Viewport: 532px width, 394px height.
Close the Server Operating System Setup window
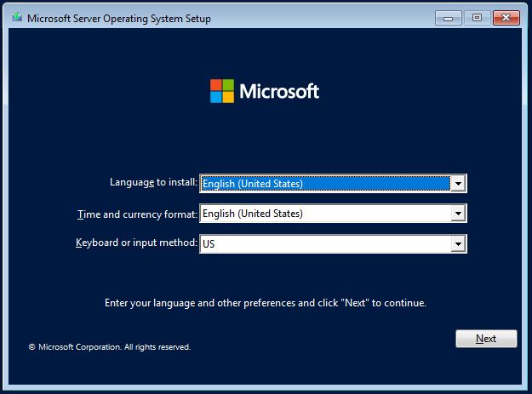[x=506, y=18]
